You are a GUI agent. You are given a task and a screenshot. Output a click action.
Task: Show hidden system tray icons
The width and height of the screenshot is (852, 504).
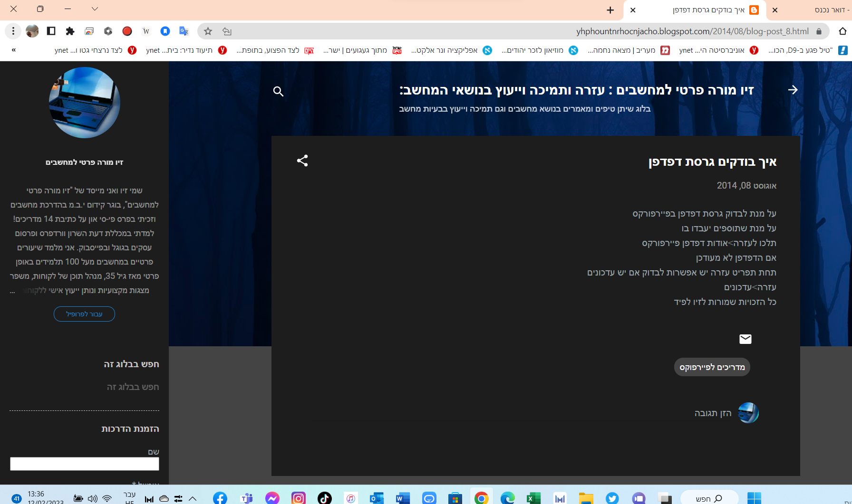(x=193, y=498)
